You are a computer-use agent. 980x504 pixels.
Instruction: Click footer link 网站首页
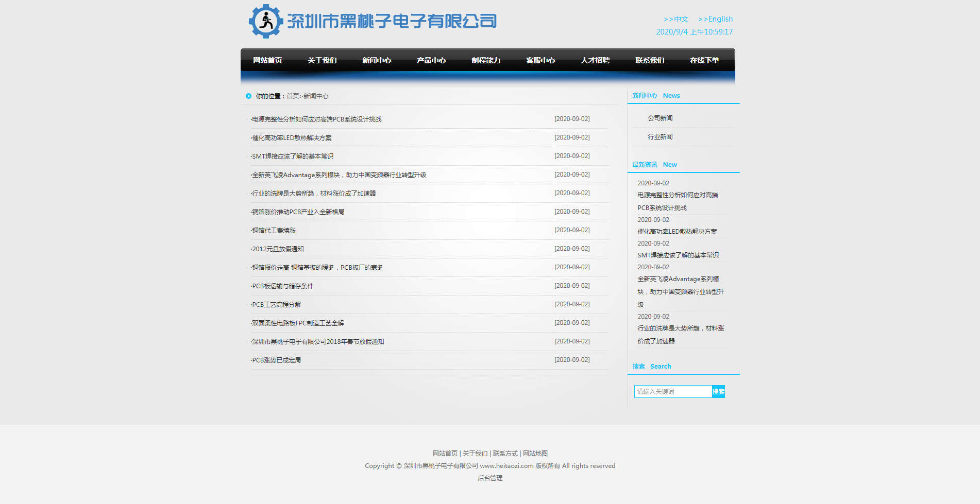pos(445,454)
